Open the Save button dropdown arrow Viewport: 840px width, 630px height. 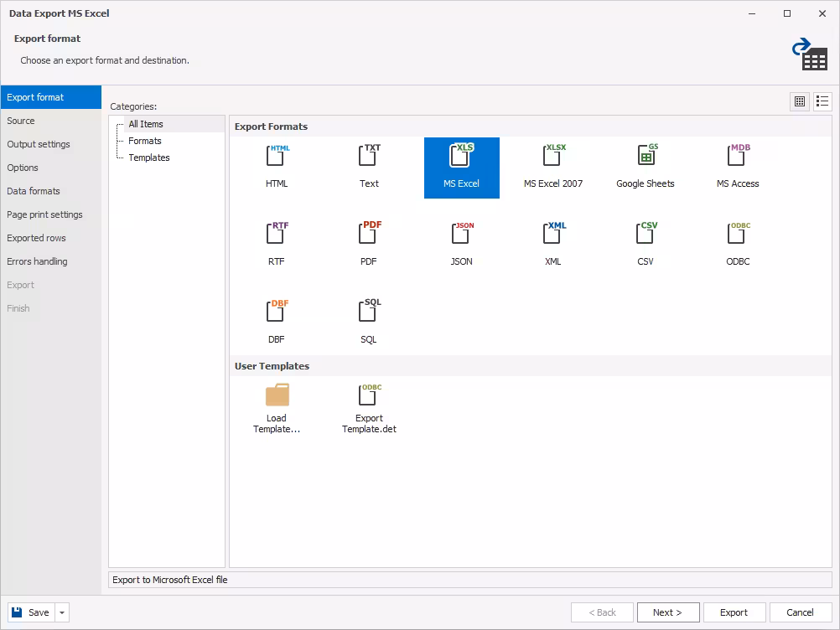pyautogui.click(x=62, y=612)
